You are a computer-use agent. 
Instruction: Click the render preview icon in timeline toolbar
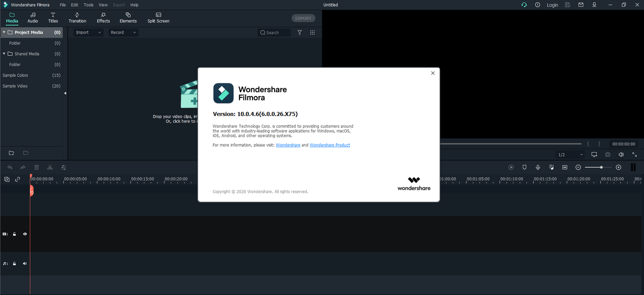[x=511, y=167]
